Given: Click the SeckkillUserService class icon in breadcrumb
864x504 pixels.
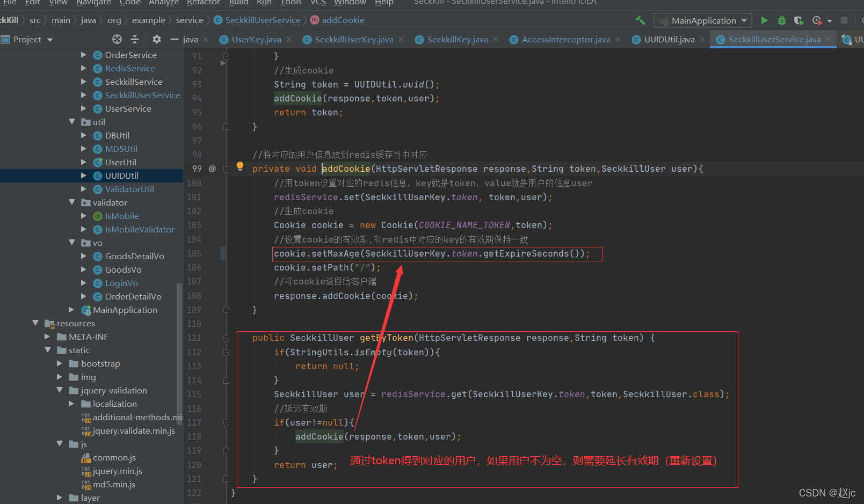Looking at the screenshot, I should coord(218,20).
